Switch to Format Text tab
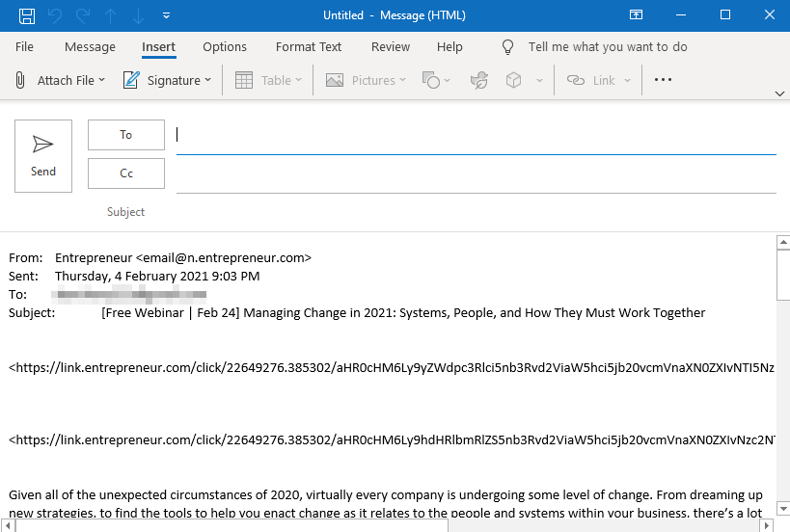The width and height of the screenshot is (790, 532). coord(309,47)
